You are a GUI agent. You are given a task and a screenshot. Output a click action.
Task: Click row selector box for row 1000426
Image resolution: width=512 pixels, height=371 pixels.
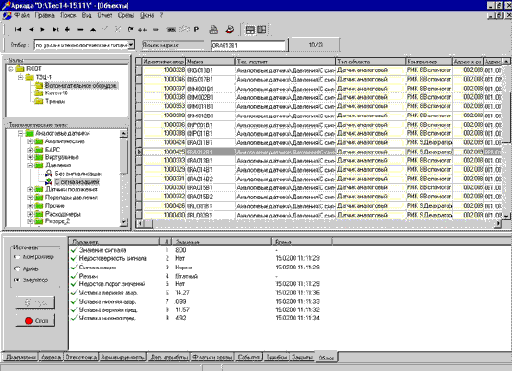pos(139,206)
